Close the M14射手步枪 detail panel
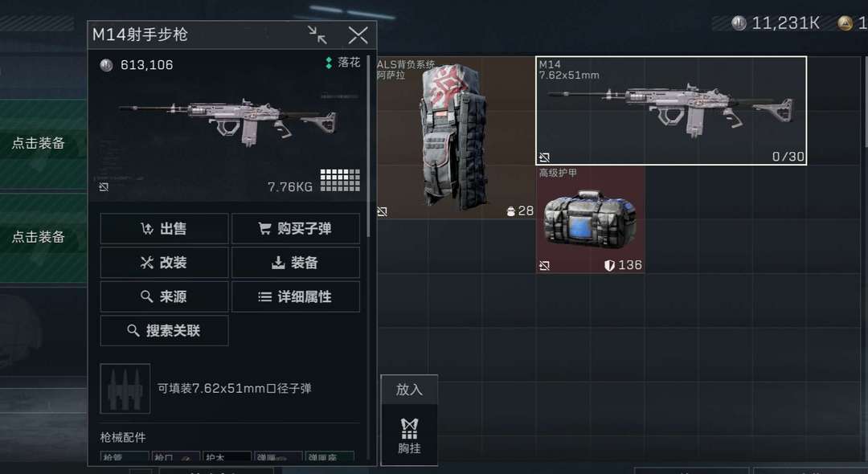The height and width of the screenshot is (474, 868). click(x=358, y=35)
